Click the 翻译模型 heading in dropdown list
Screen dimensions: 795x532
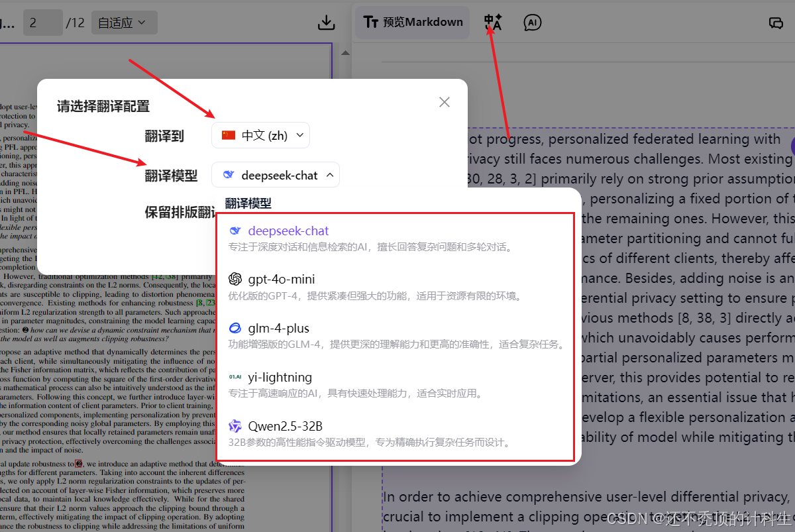[x=248, y=203]
